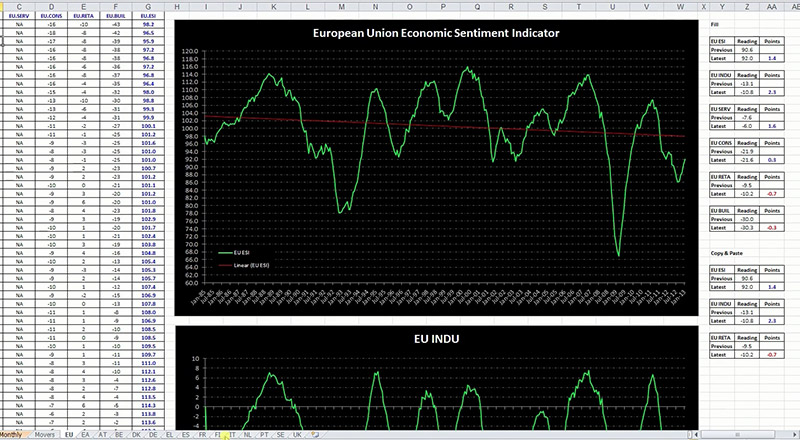800x440 pixels.
Task: Select the EU BUIL table header cell
Action: (721, 211)
